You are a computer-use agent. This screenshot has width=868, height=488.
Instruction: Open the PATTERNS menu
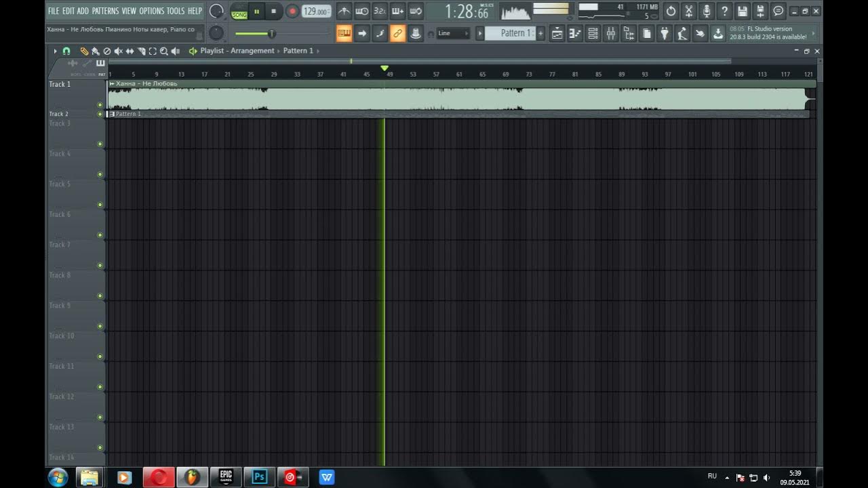pyautogui.click(x=105, y=11)
